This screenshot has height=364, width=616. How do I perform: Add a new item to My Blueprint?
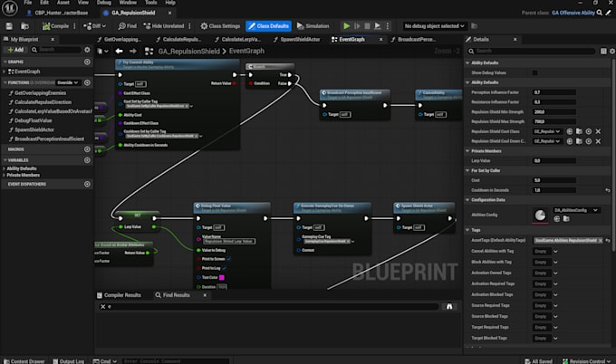(15, 50)
